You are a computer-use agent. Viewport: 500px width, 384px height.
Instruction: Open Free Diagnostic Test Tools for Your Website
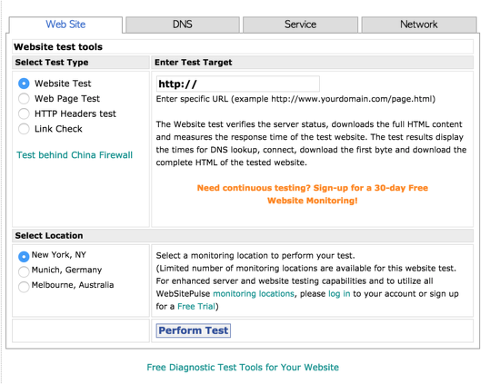pyautogui.click(x=243, y=367)
